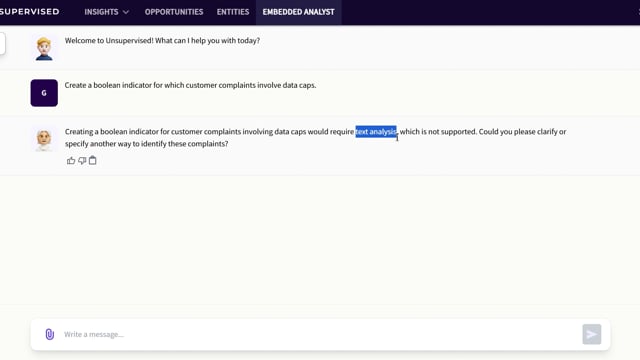Click the 'Welcome to Unsupervised!' message text
The image size is (640, 360).
coord(162,40)
